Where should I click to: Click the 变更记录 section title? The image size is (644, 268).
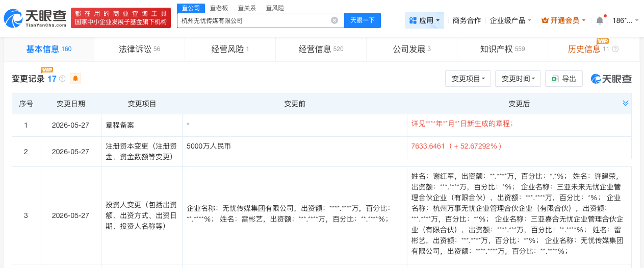tap(28, 79)
